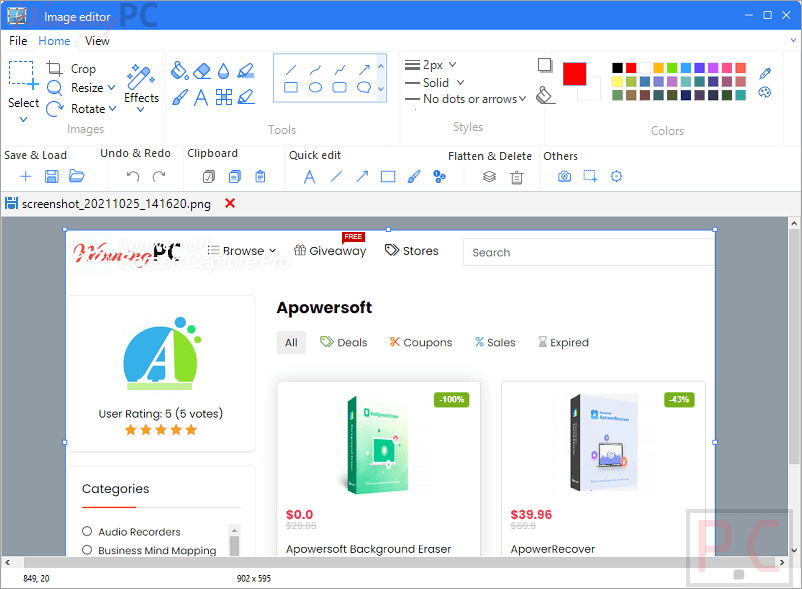Select the Business Mind Mapping radio button
This screenshot has width=802, height=589.
pos(87,550)
